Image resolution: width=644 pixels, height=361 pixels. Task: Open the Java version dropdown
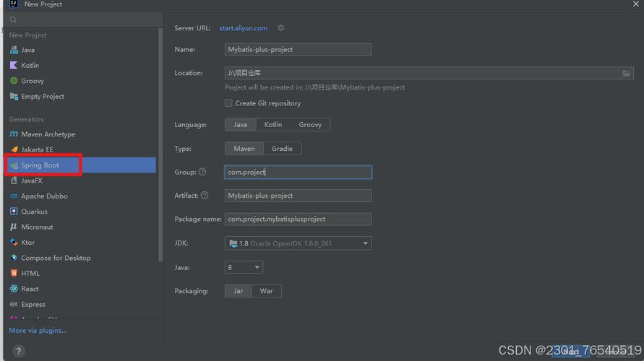coord(244,267)
